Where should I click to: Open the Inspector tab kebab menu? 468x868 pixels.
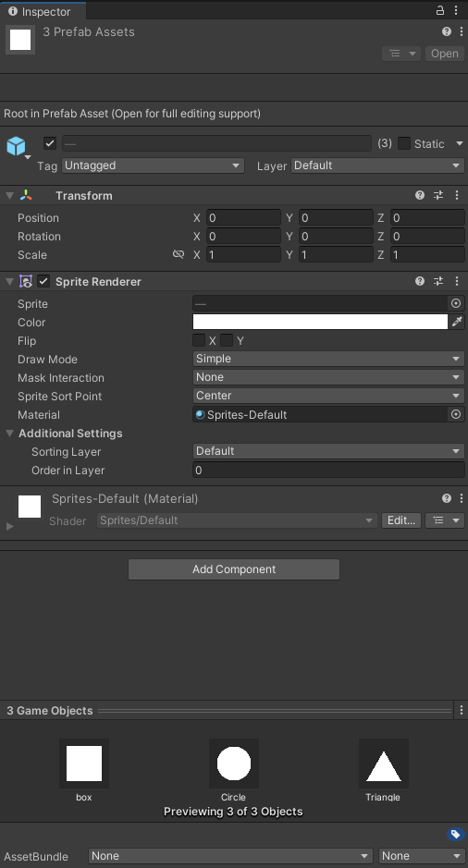pyautogui.click(x=456, y=10)
